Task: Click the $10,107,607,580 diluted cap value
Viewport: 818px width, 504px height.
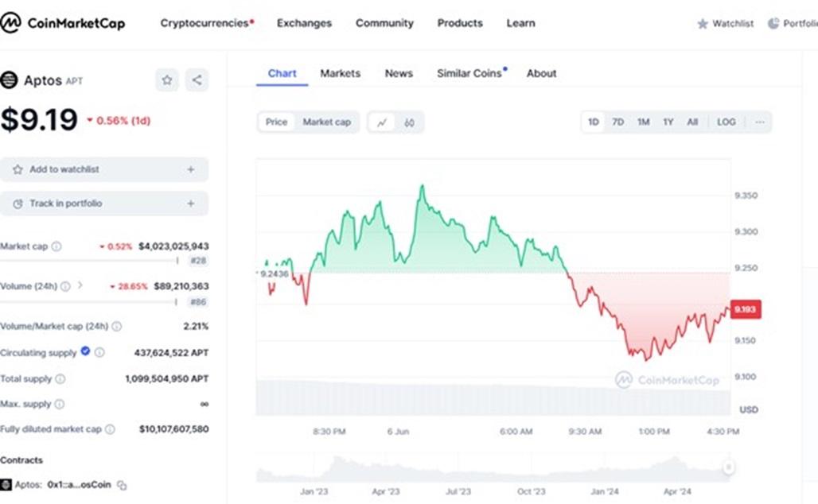Action: click(x=173, y=429)
